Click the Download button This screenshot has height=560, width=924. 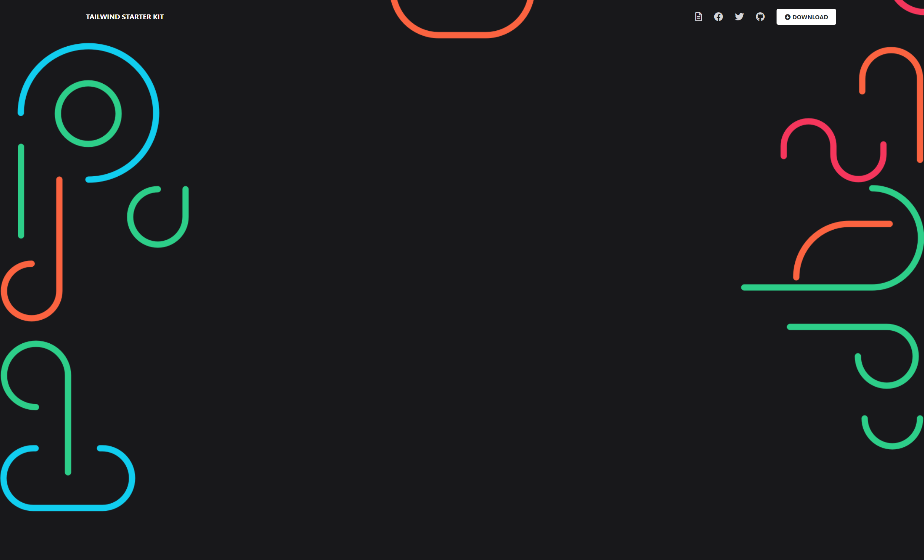(x=806, y=17)
